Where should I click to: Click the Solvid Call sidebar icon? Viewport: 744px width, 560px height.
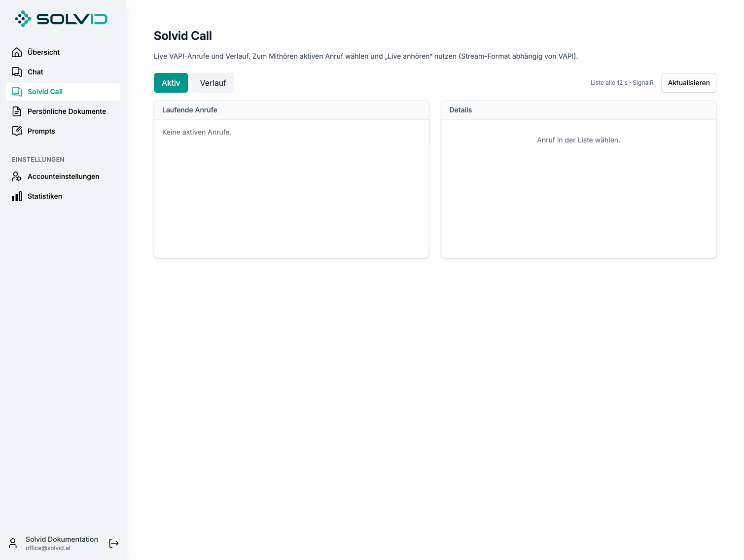click(17, 92)
